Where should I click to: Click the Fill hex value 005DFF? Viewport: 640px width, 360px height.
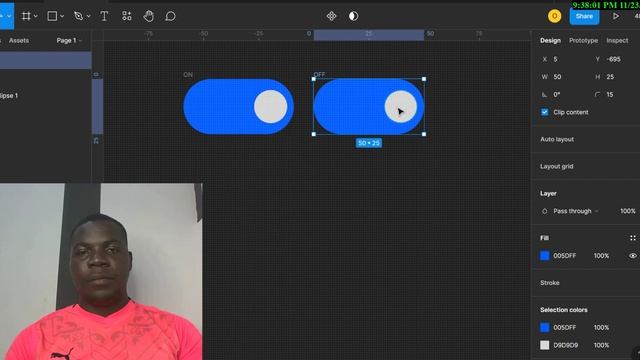564,256
